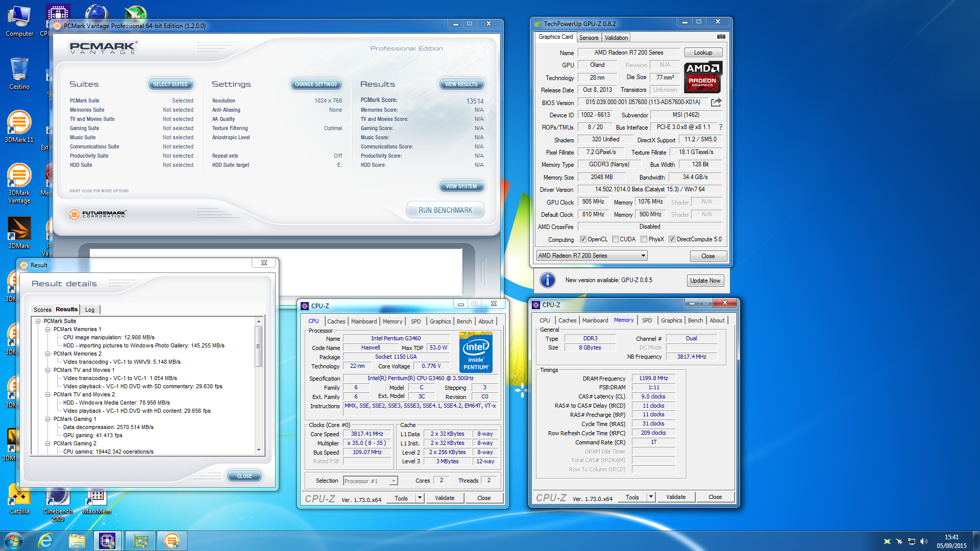Image resolution: width=980 pixels, height=551 pixels.
Task: Toggle the CUDA checkbox in GPU-Z
Action: 615,239
